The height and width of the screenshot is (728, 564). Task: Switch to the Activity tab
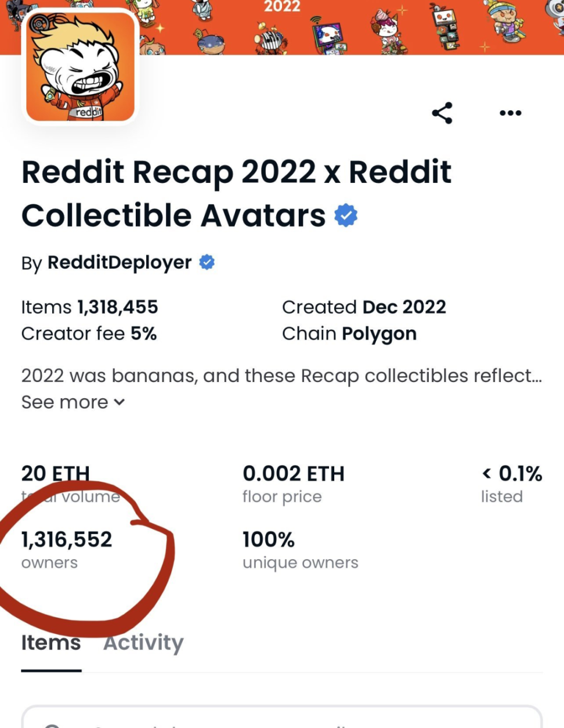[x=143, y=643]
